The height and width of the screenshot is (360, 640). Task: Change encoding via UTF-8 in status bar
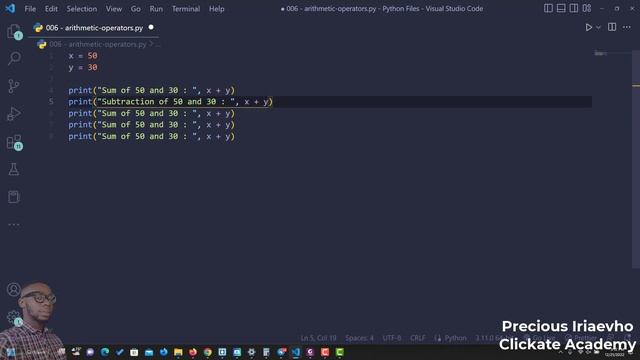point(391,338)
